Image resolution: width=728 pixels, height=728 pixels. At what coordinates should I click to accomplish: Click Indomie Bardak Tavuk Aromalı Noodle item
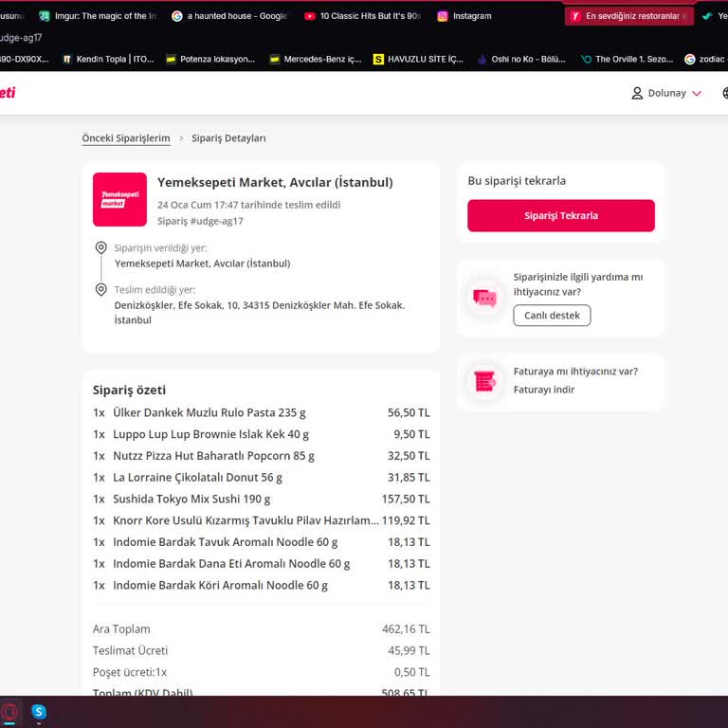pyautogui.click(x=226, y=542)
